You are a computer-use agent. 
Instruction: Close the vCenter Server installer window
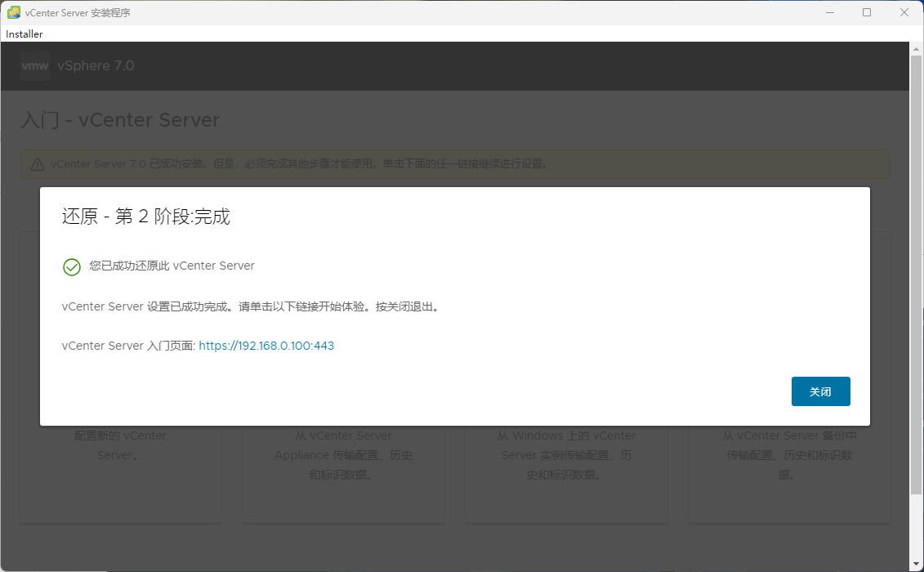(904, 12)
